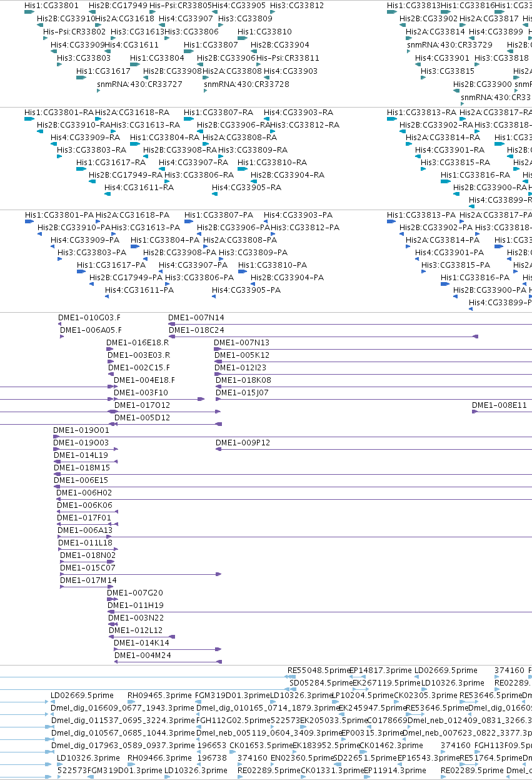Click clone label DME1-006E15
Viewport: 532px width, 780px height.
tap(81, 480)
